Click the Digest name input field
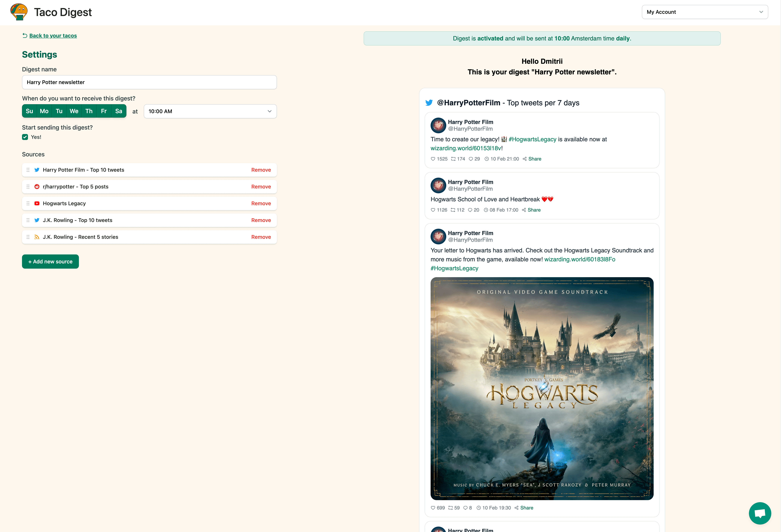 coord(149,82)
